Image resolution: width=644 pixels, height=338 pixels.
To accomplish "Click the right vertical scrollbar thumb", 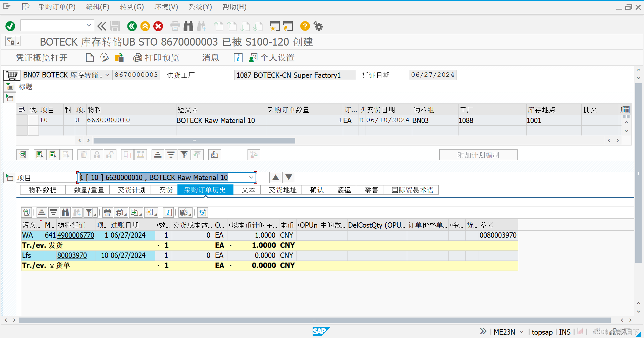I will tap(638, 173).
